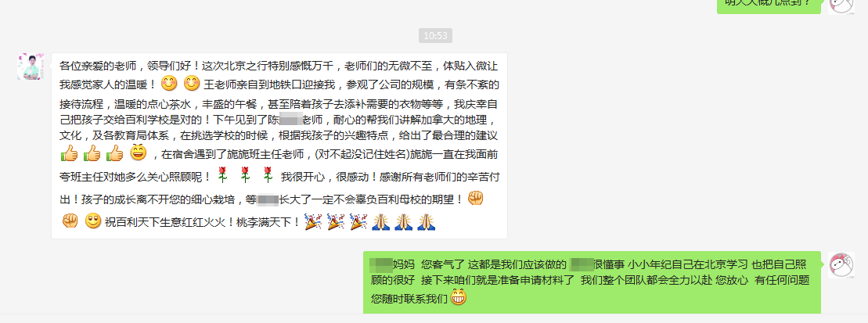The height and width of the screenshot is (323, 868).
Task: Select the grinning emoji after the thumbs-up row
Action: pos(139,152)
